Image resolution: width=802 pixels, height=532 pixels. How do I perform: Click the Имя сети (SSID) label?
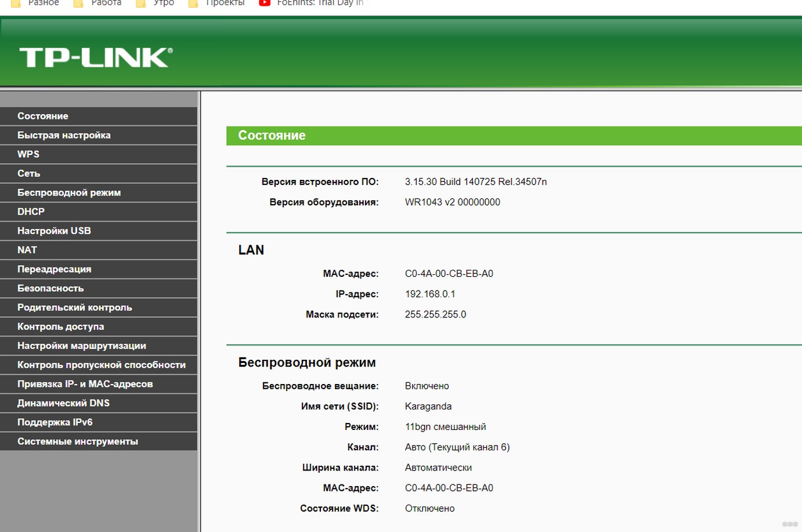pos(339,406)
